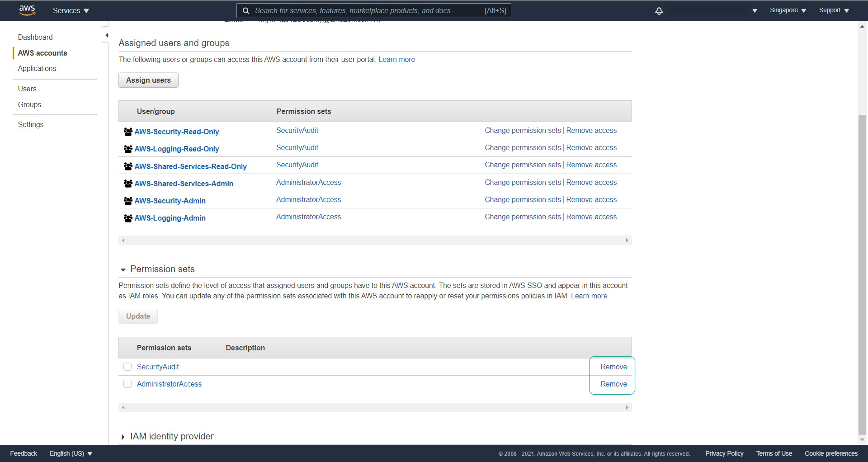This screenshot has width=868, height=462.
Task: Click the search magnifier icon
Action: [246, 11]
